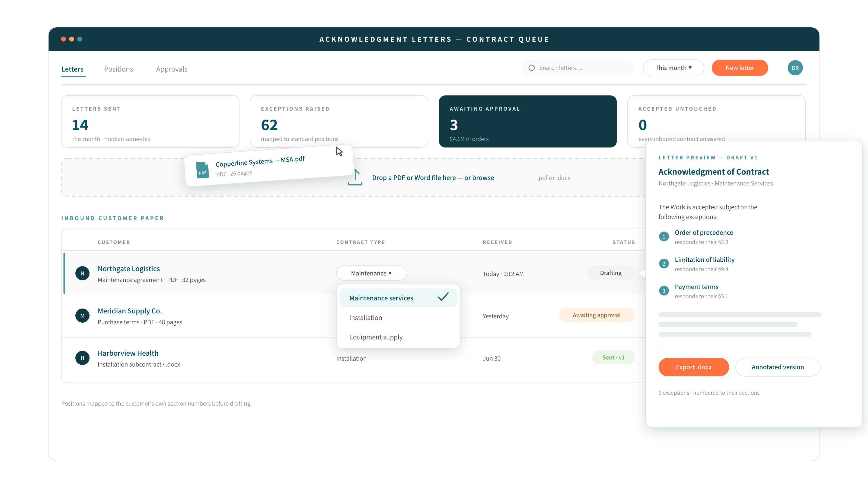The width and height of the screenshot is (868, 488).
Task: Click the PDF file icon for Copperline Systems
Action: [202, 170]
